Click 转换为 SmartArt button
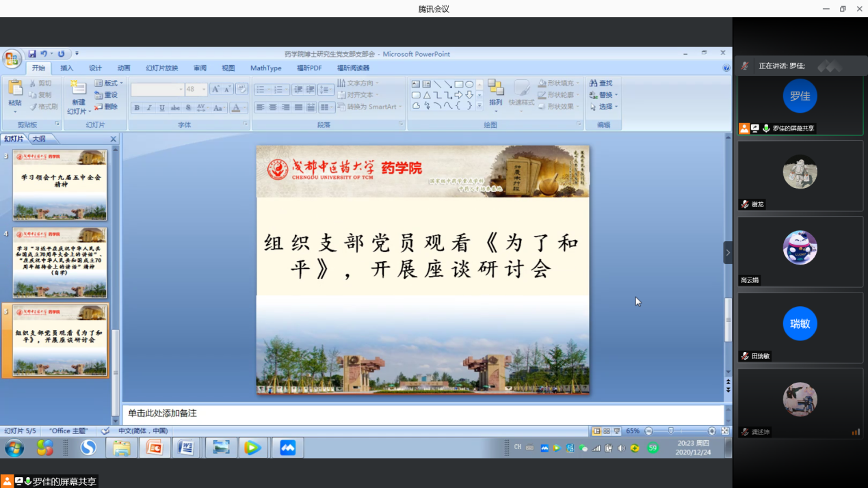Screen dimensions: 868x488 click(369, 107)
